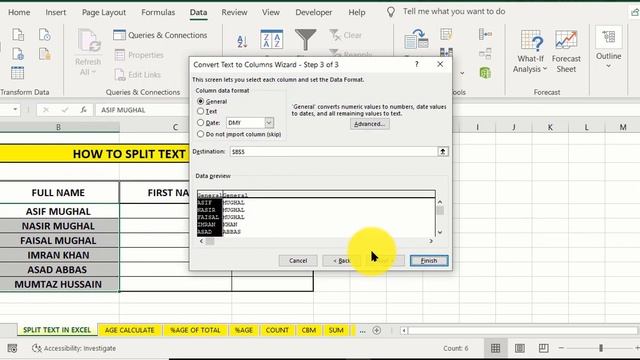Switch to %AGE OF TOTAL sheet
The image size is (640, 360).
pyautogui.click(x=195, y=330)
